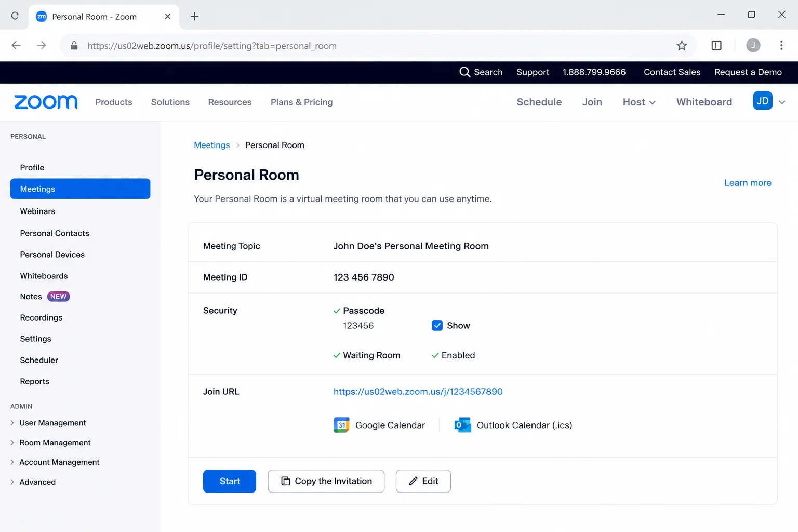Bookmark page with star icon
Image resolution: width=798 pixels, height=532 pixels.
coord(682,45)
